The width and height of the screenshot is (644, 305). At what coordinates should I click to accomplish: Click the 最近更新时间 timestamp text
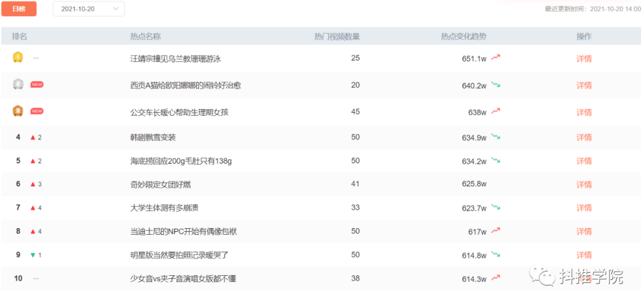(593, 9)
